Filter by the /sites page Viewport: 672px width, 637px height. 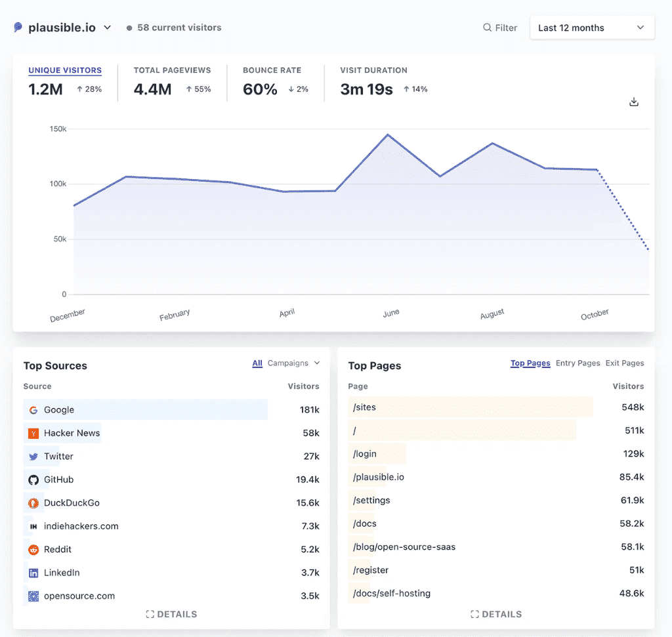pos(364,407)
